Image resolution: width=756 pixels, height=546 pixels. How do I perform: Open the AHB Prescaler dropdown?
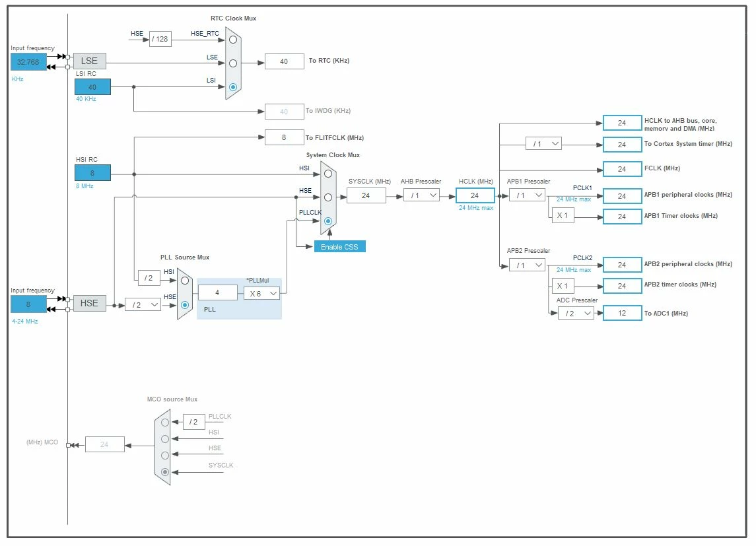[421, 195]
